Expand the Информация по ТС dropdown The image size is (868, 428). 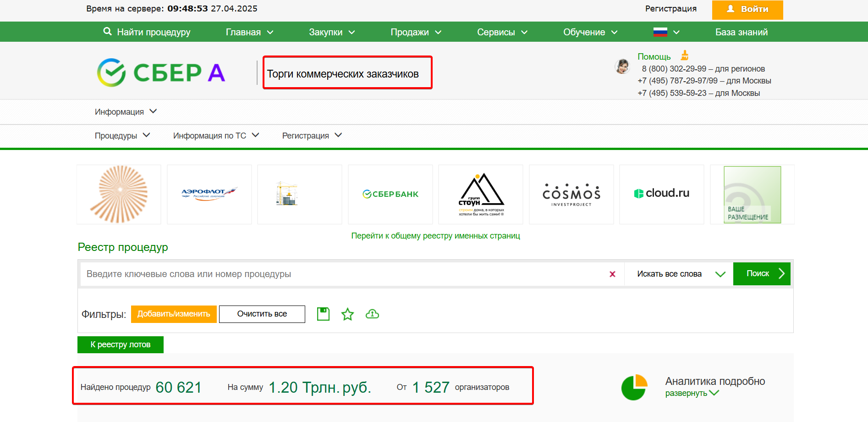[x=216, y=136]
